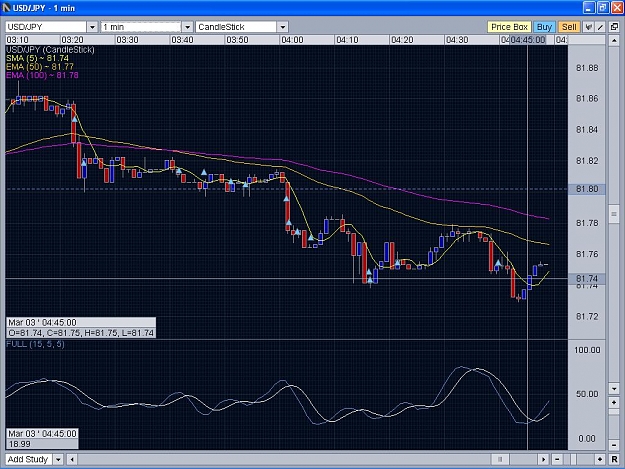This screenshot has width=625, height=469.
Task: Click the 81.74 current price marker
Action: 587,279
